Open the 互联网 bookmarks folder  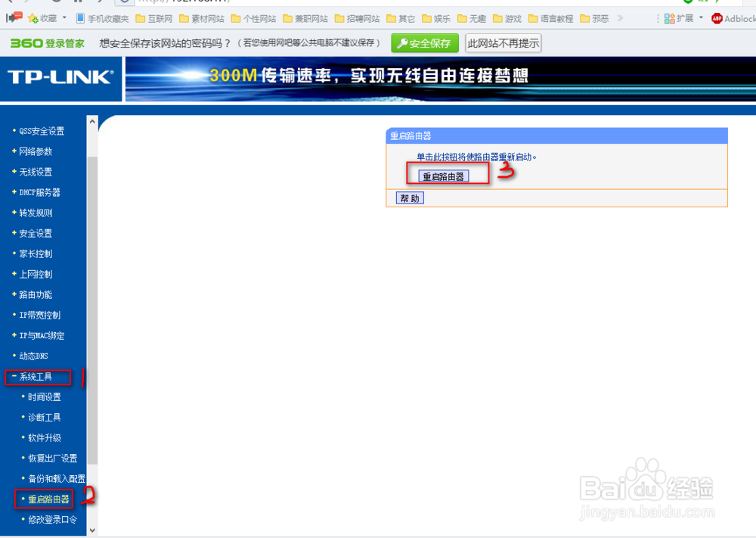point(155,18)
